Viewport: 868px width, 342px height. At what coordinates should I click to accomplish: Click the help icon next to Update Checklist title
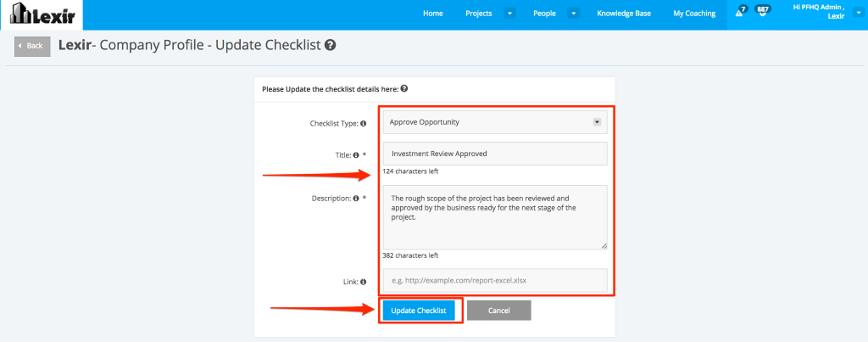(331, 45)
